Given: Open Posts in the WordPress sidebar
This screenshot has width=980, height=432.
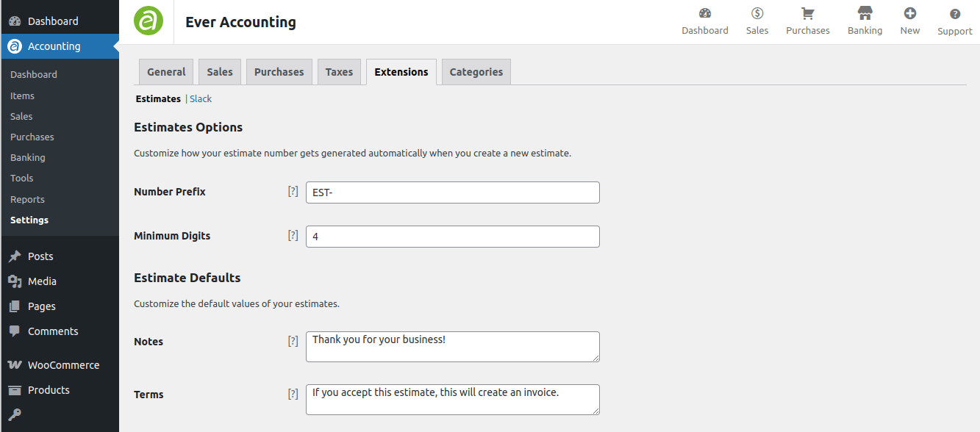Looking at the screenshot, I should (60, 256).
